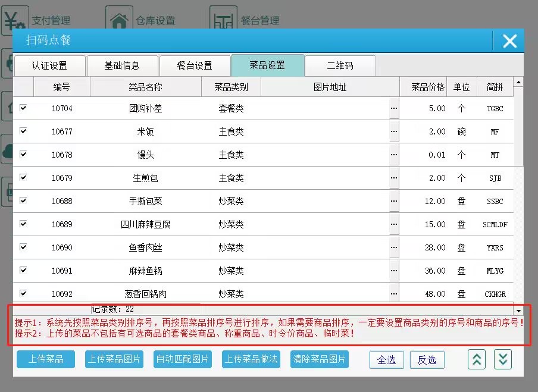This screenshot has height=392, width=538.
Task: Open the 餐台设置 tab
Action: (x=195, y=65)
